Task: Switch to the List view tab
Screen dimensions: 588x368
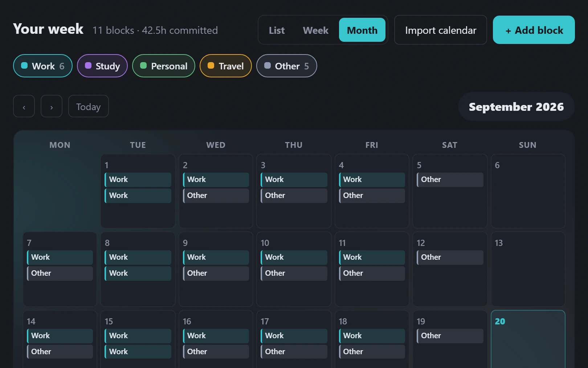Action: 277,30
